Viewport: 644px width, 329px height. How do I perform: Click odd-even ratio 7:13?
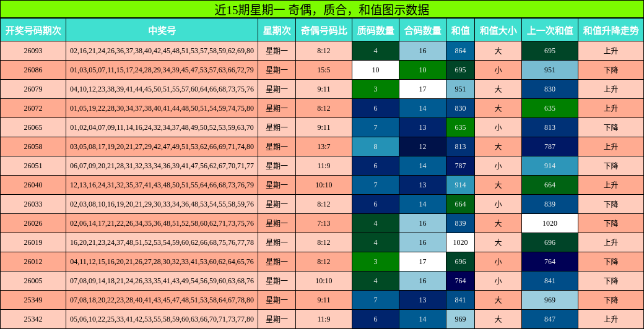(x=324, y=224)
